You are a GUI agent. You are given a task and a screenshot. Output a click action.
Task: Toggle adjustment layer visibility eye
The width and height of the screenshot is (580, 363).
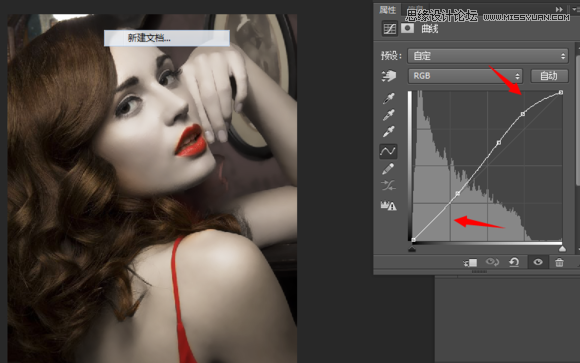[x=538, y=262]
